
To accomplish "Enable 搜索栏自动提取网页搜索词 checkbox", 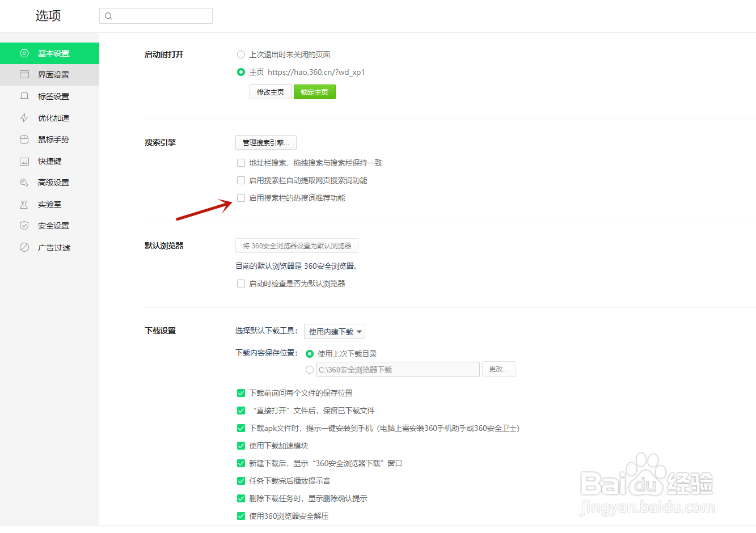I will point(241,180).
